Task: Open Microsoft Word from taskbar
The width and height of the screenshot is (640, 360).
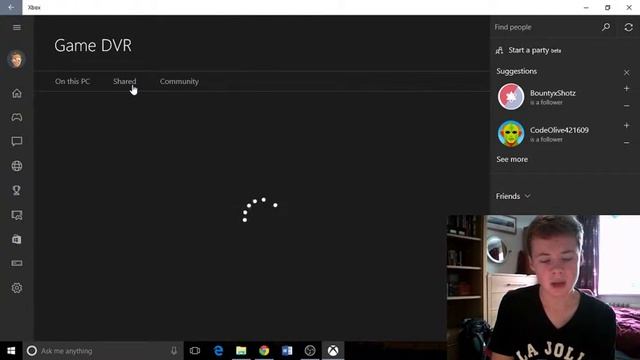Action: point(287,351)
